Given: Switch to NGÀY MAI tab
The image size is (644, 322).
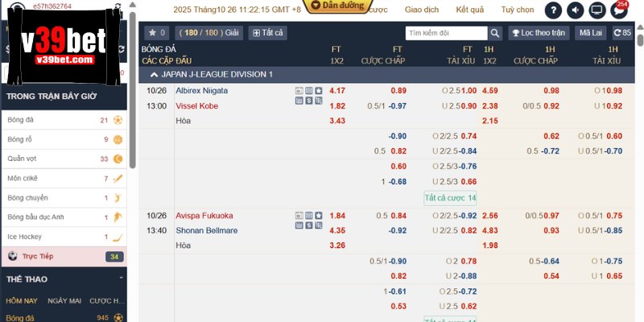Looking at the screenshot, I should pyautogui.click(x=64, y=300).
